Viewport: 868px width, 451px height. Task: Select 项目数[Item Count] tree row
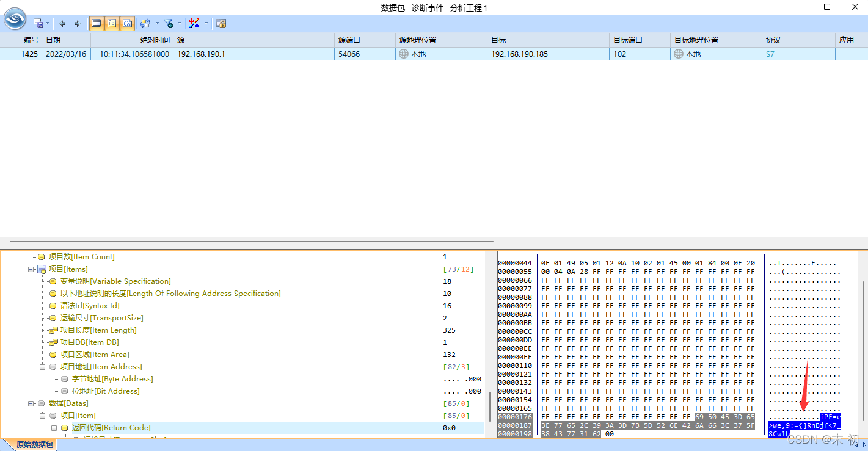click(81, 257)
